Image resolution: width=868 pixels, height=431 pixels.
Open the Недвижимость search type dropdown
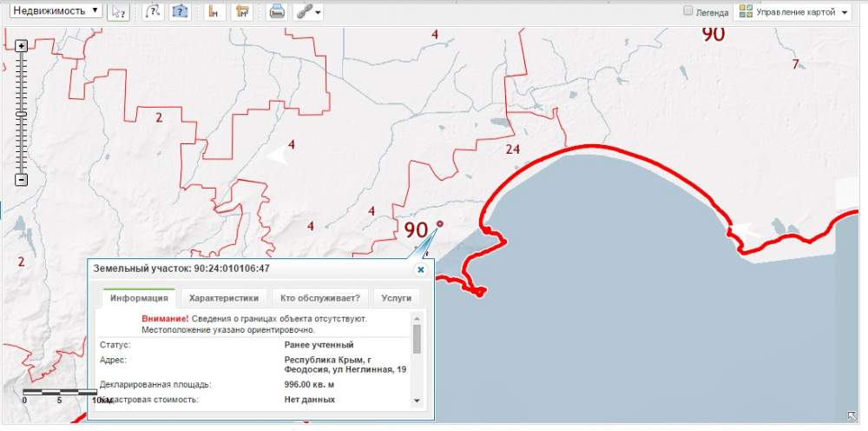click(56, 10)
